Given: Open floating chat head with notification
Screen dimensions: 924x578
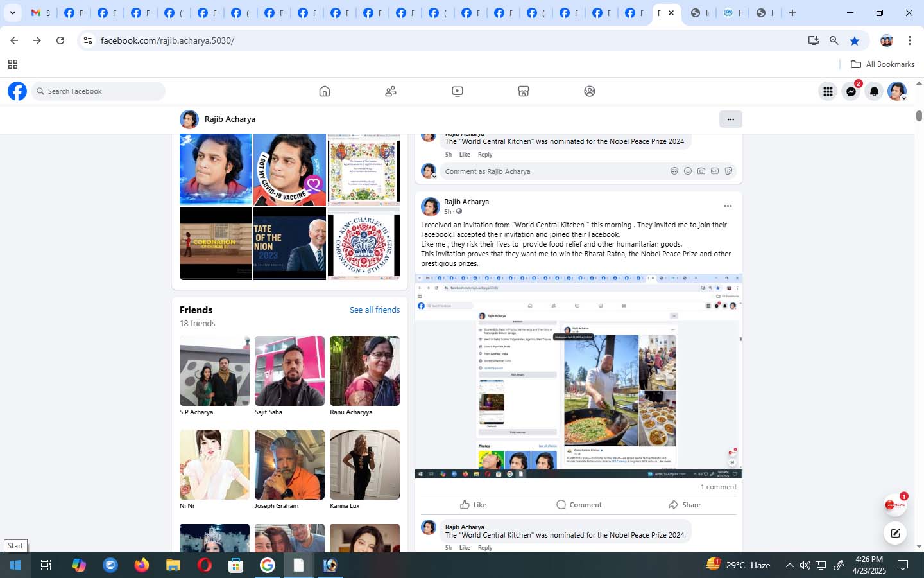Looking at the screenshot, I should [894, 505].
